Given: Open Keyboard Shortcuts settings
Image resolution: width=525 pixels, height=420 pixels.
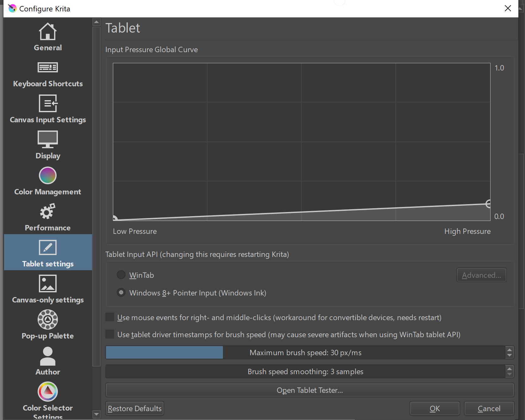Looking at the screenshot, I should coord(48,72).
